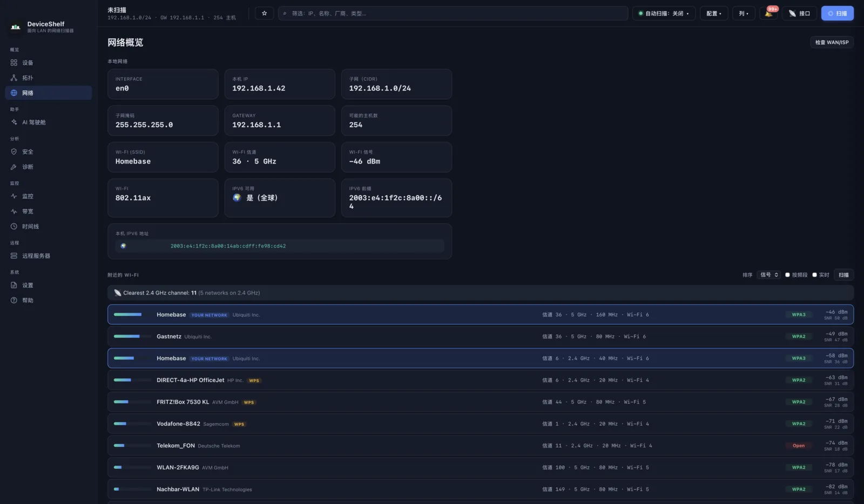
Task: Select the WLAN-2FKA9G network row
Action: tap(481, 468)
